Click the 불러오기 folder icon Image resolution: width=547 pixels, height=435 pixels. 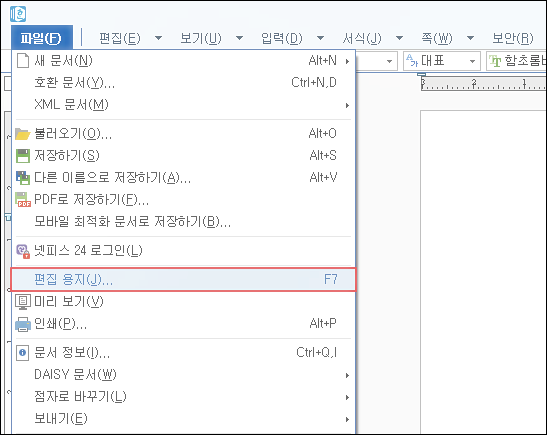pos(23,134)
